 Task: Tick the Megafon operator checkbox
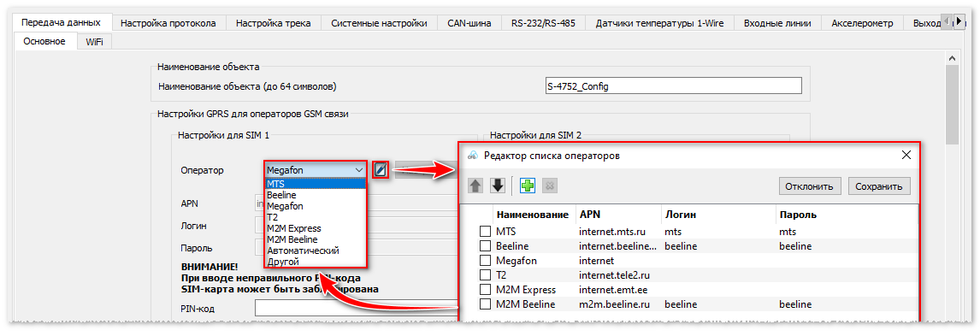(x=485, y=261)
